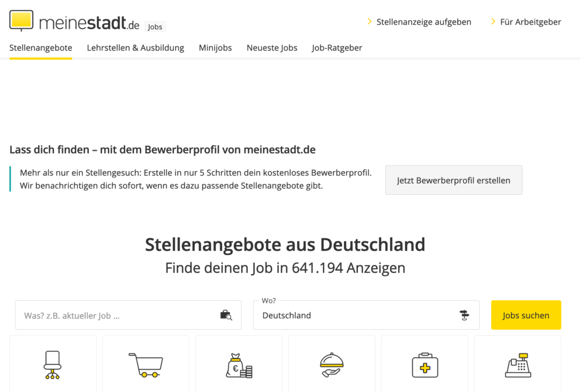Click the yellow Jobs suchen button
The image size is (580, 392).
tap(526, 315)
